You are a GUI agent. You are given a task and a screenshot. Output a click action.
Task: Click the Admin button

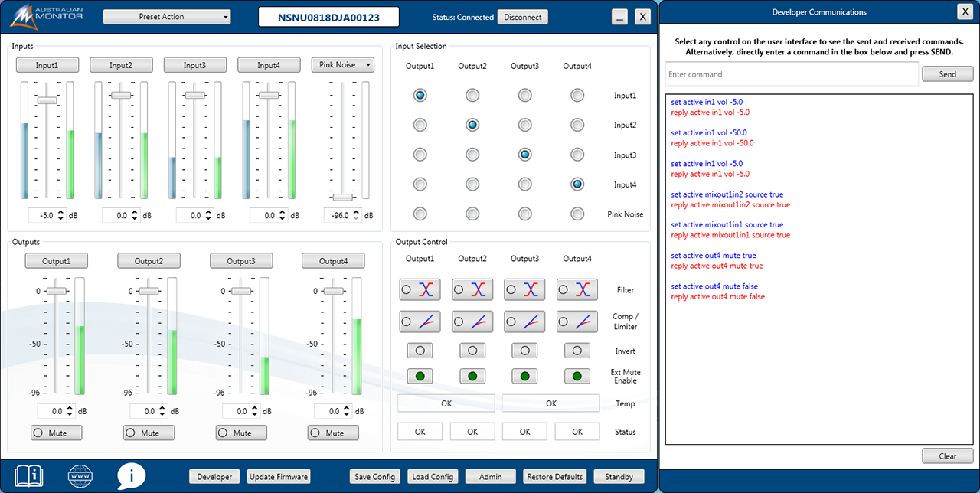[490, 477]
